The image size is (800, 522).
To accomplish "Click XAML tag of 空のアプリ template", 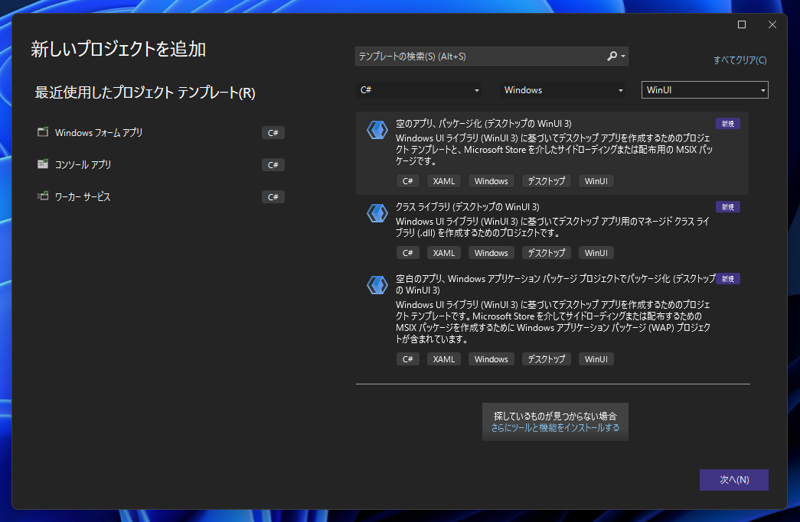I will point(443,181).
